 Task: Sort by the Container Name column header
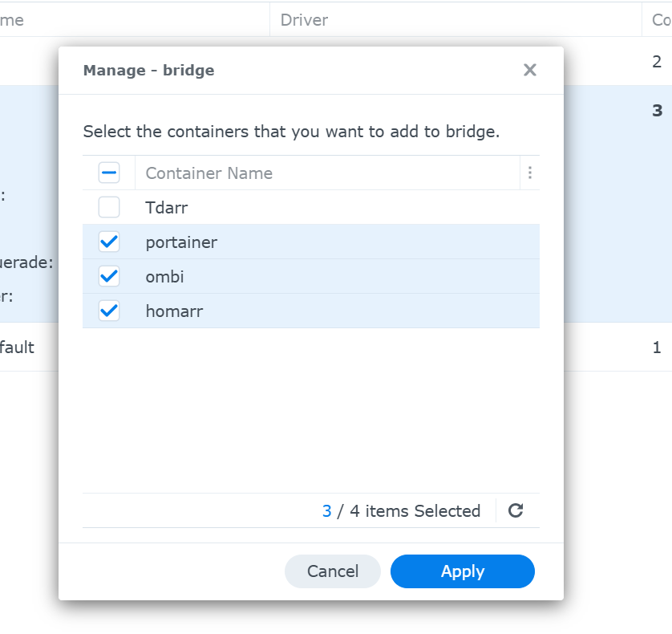coord(209,173)
